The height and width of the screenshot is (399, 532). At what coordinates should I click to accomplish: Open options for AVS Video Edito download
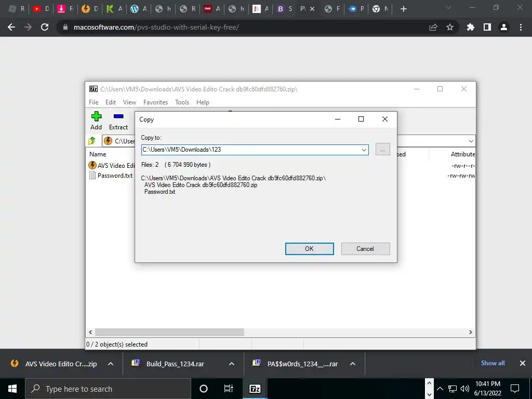(x=111, y=364)
